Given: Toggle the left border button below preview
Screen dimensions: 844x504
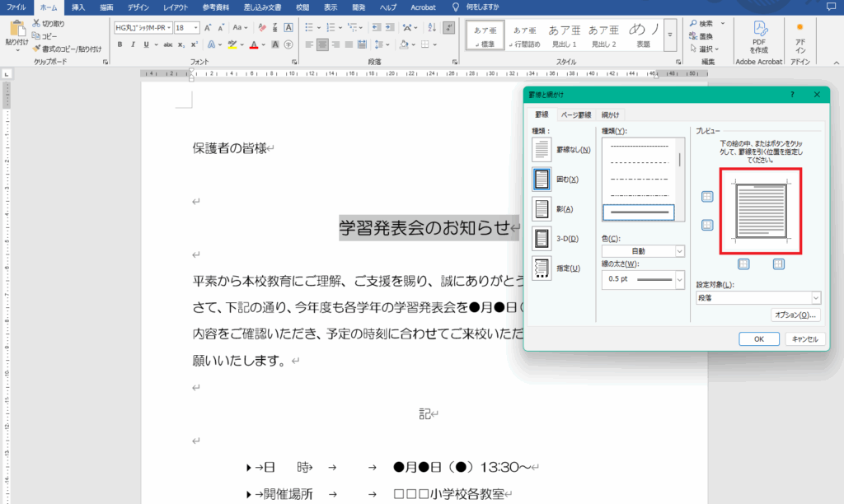Looking at the screenshot, I should click(743, 264).
